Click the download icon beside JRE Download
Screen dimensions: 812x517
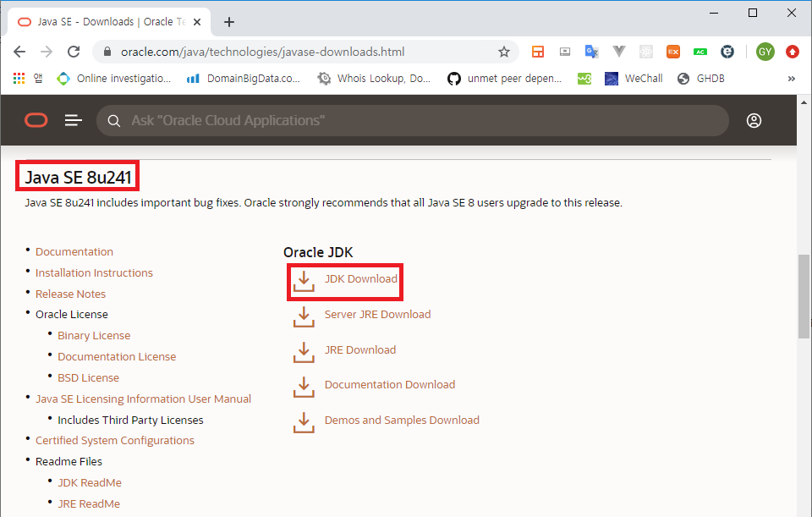pos(304,352)
